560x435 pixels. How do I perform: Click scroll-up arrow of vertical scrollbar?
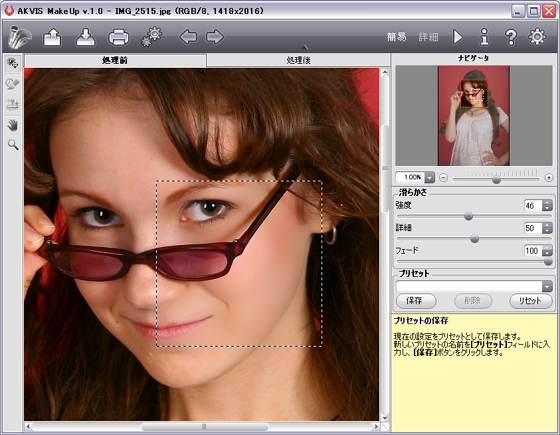[x=385, y=72]
